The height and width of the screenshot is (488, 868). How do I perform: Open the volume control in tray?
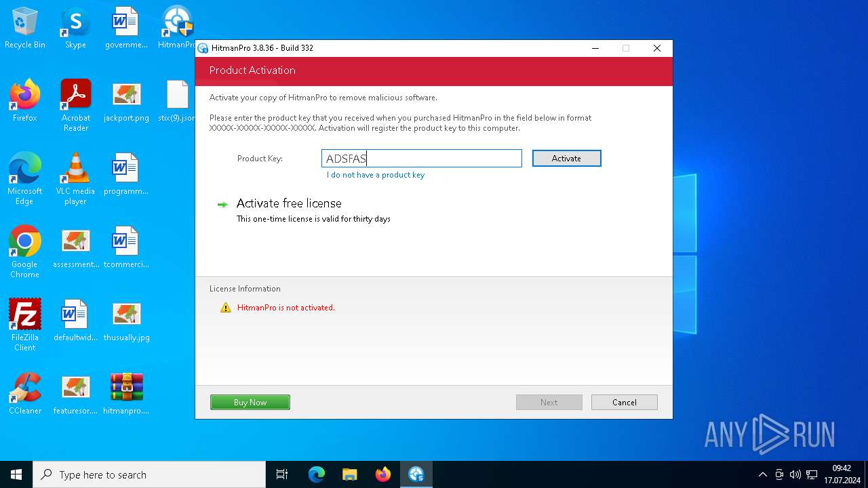pyautogui.click(x=795, y=474)
